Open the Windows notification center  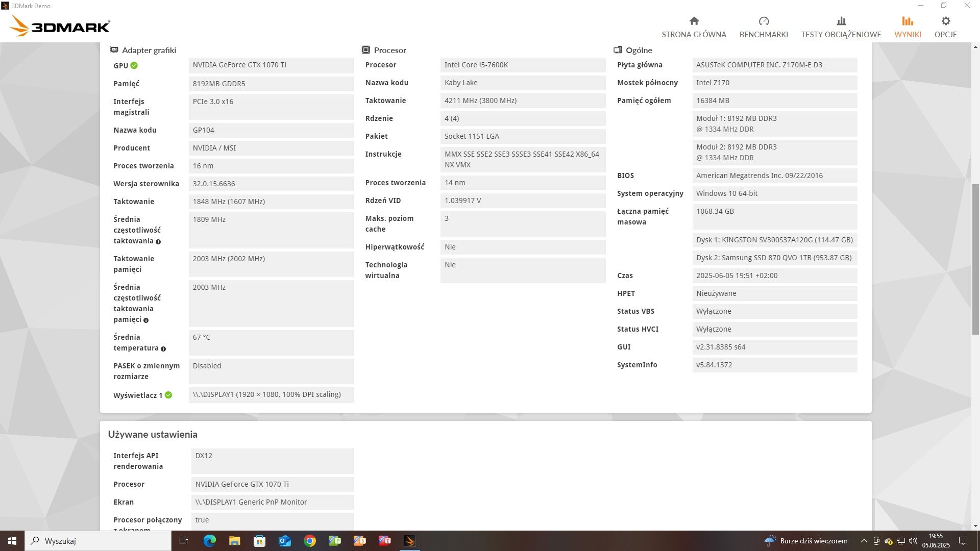tap(963, 541)
